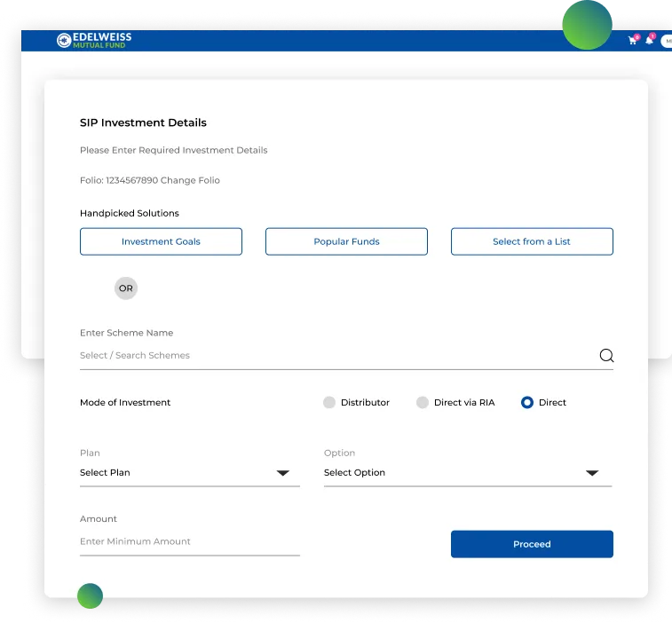The height and width of the screenshot is (623, 672).
Task: Click the Edelweiss Mutual Fund logo
Action: click(x=93, y=40)
